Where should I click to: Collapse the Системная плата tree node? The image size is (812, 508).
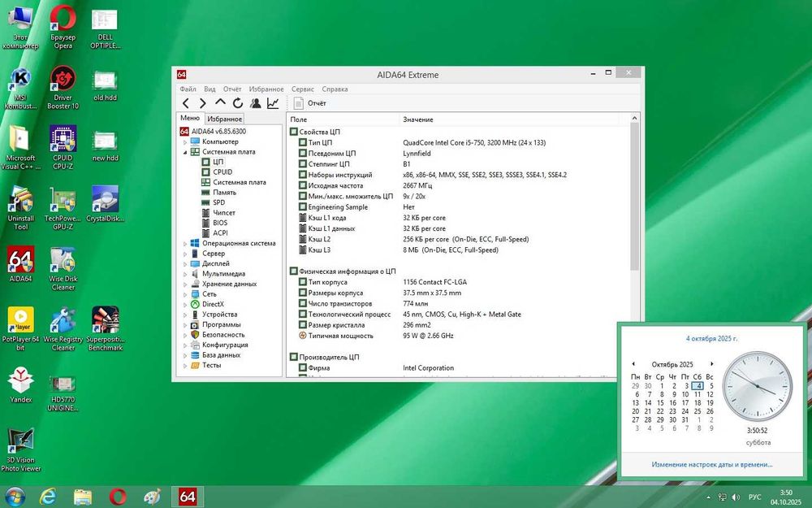[185, 152]
